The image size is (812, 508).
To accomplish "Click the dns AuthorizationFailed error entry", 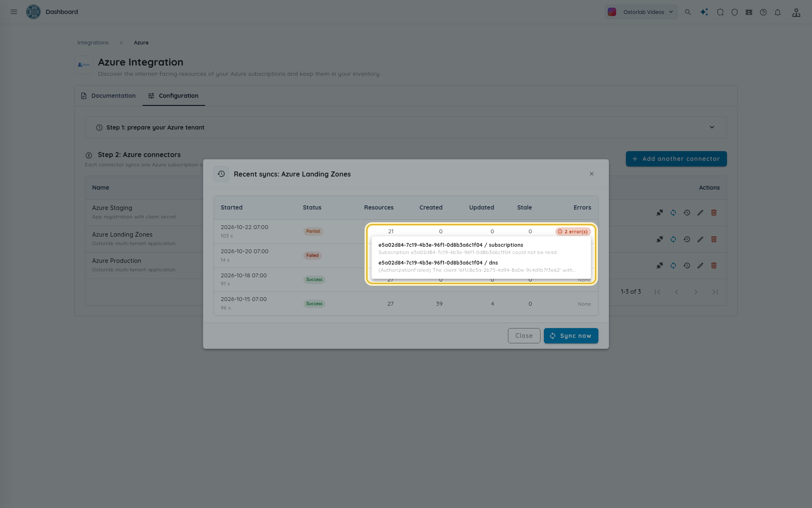I will (481, 266).
